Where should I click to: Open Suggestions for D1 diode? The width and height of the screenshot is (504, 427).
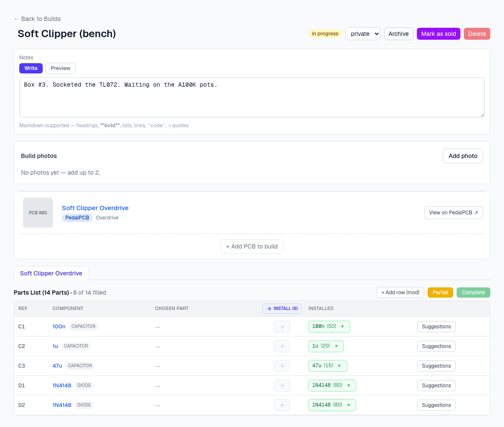[436, 386]
